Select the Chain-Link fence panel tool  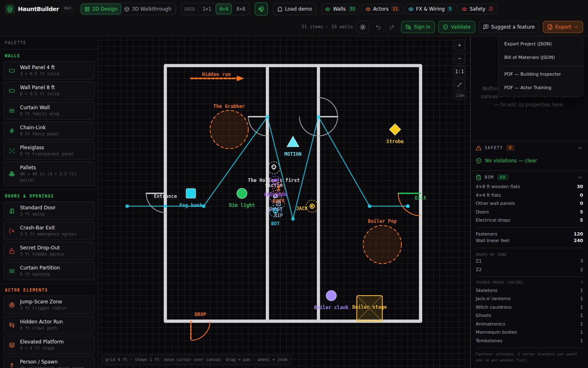(x=49, y=130)
